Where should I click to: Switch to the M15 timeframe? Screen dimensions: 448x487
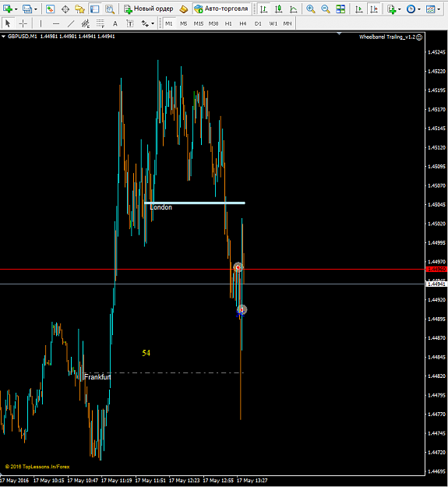click(199, 23)
